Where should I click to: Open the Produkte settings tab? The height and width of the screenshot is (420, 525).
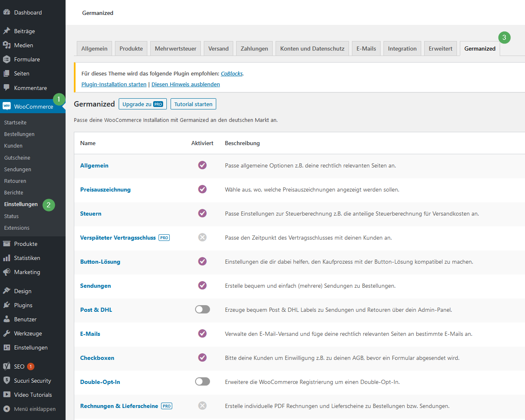[131, 49]
